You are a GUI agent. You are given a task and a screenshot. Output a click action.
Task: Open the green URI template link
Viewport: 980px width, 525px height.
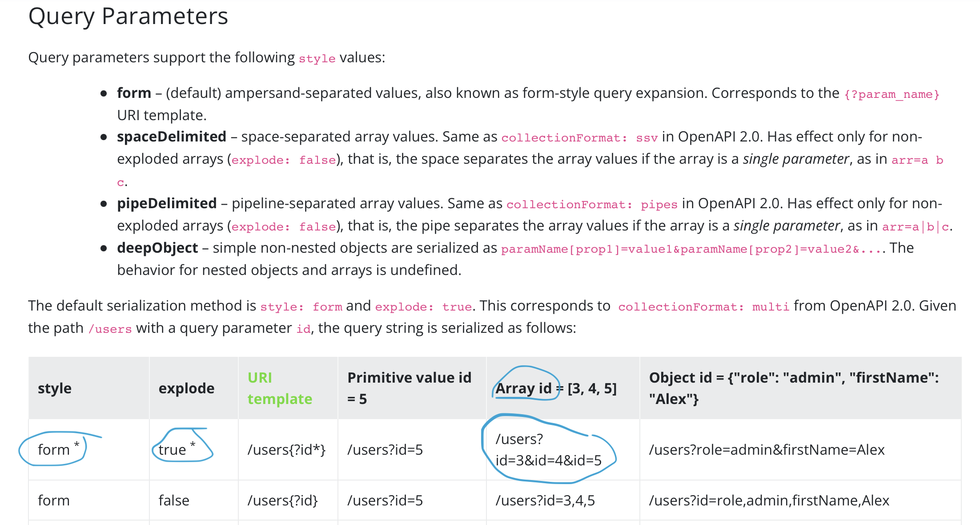(279, 388)
